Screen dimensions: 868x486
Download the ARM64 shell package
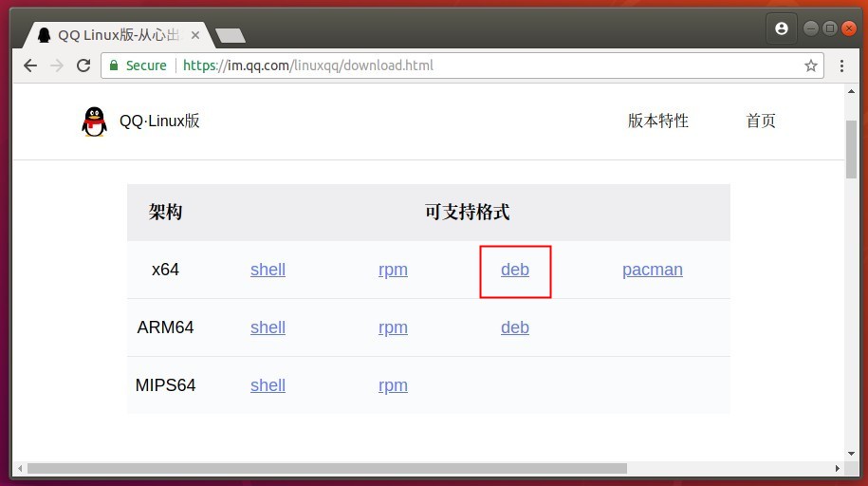(268, 327)
